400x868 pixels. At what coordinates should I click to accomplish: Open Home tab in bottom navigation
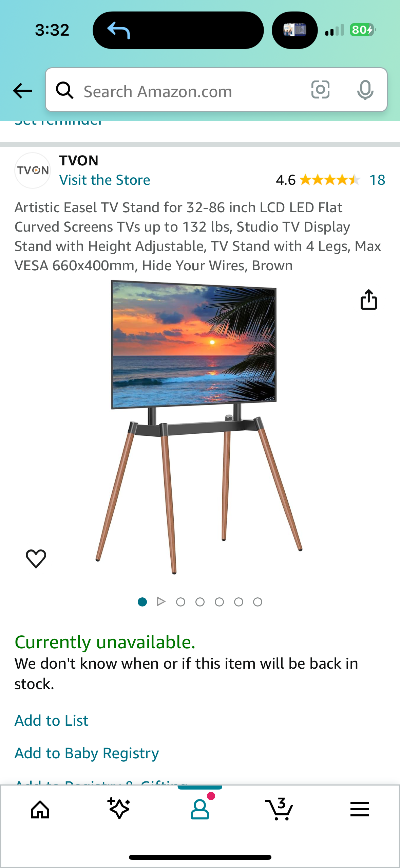(x=40, y=810)
